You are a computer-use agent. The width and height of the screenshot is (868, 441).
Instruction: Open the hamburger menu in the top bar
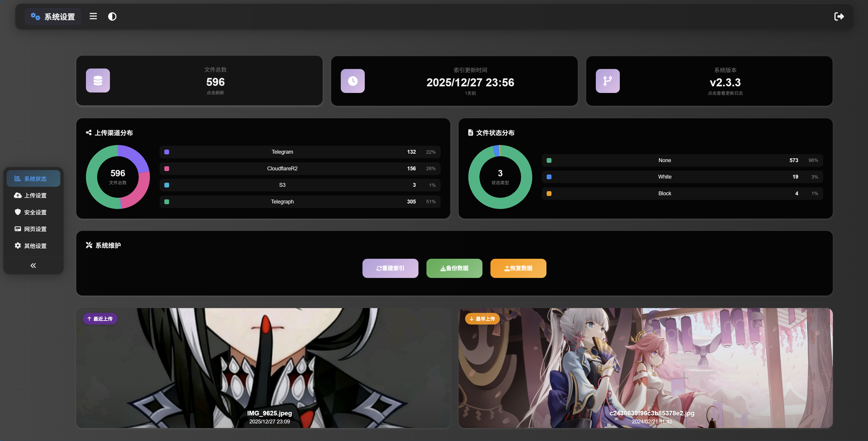click(93, 16)
